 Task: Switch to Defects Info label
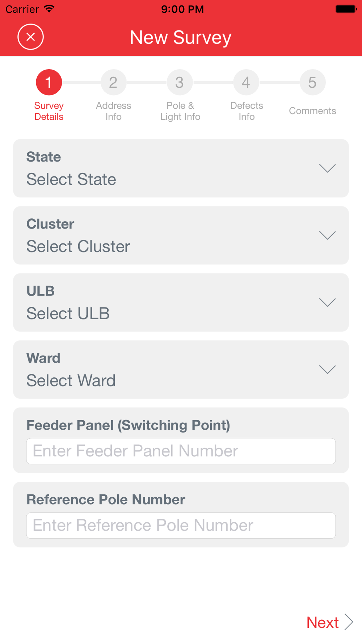247,111
